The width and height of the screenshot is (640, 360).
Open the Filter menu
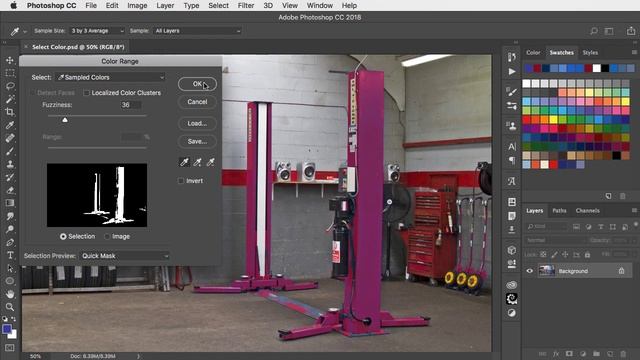pyautogui.click(x=246, y=6)
